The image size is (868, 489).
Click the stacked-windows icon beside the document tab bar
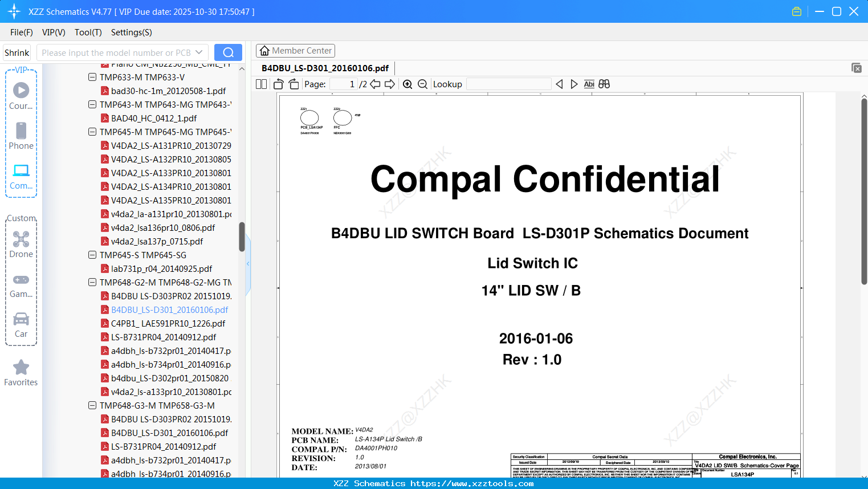(x=857, y=68)
